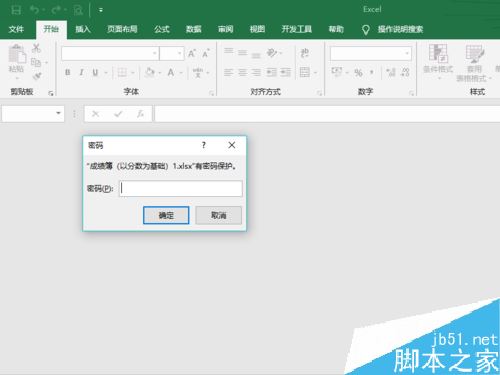Open the 开发工具 tab
This screenshot has height=375, width=500.
tap(297, 29)
